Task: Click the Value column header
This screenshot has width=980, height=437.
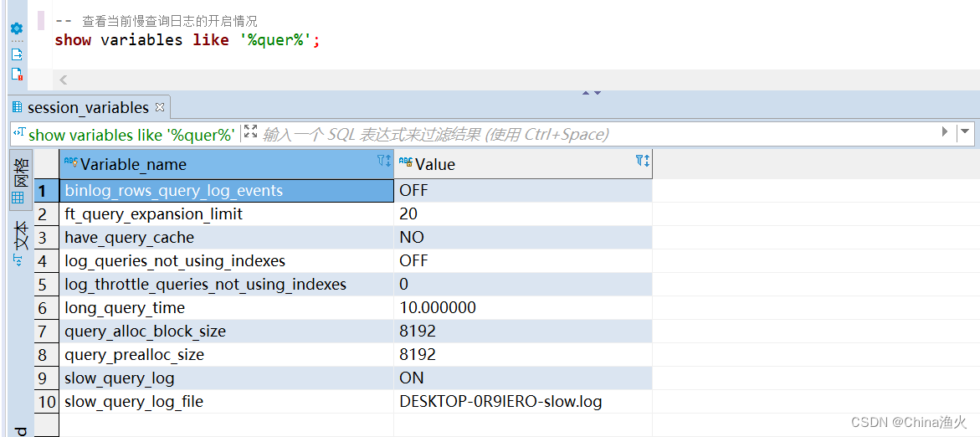Action: (x=523, y=164)
